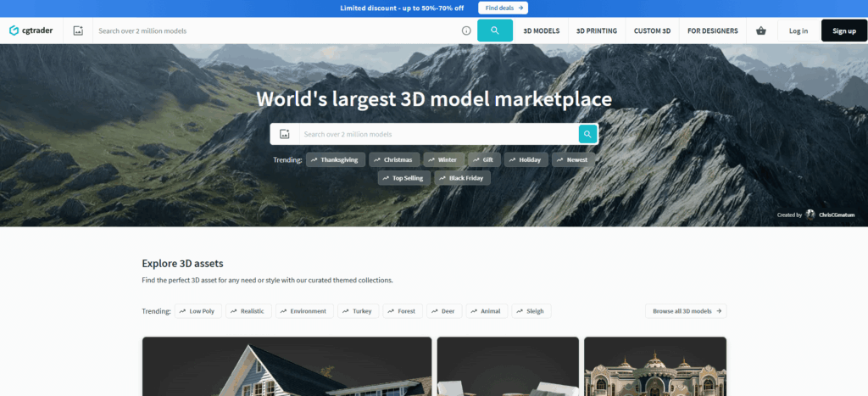Image resolution: width=868 pixels, height=396 pixels.
Task: Focus the header search field
Action: 275,31
